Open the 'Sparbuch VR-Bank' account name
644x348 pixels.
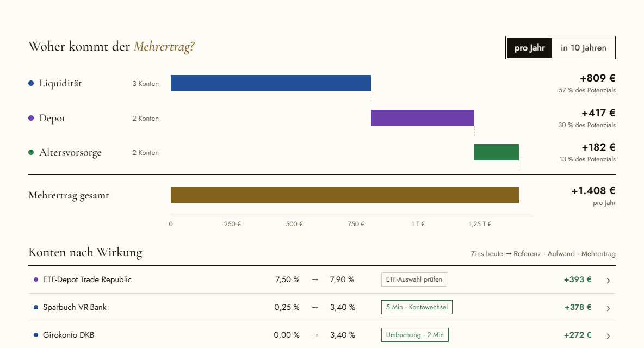[75, 307]
